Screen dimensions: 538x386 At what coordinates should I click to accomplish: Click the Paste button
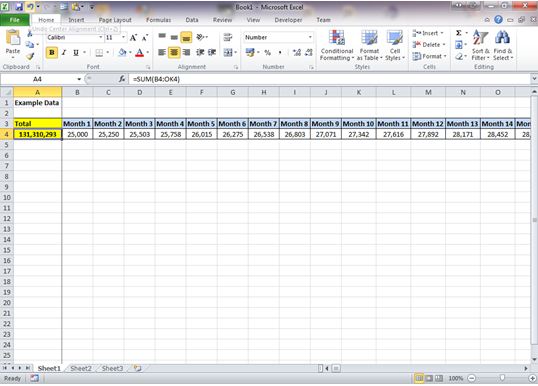coord(13,45)
